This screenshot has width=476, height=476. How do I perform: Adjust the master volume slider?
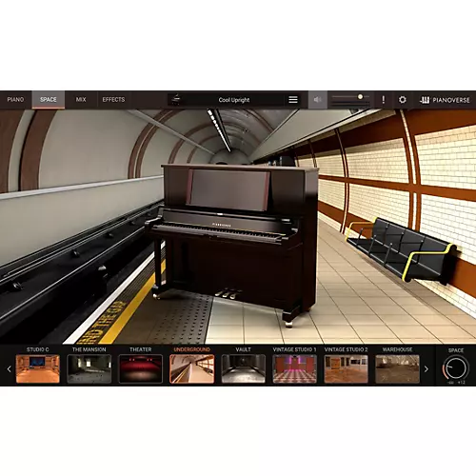click(x=350, y=97)
